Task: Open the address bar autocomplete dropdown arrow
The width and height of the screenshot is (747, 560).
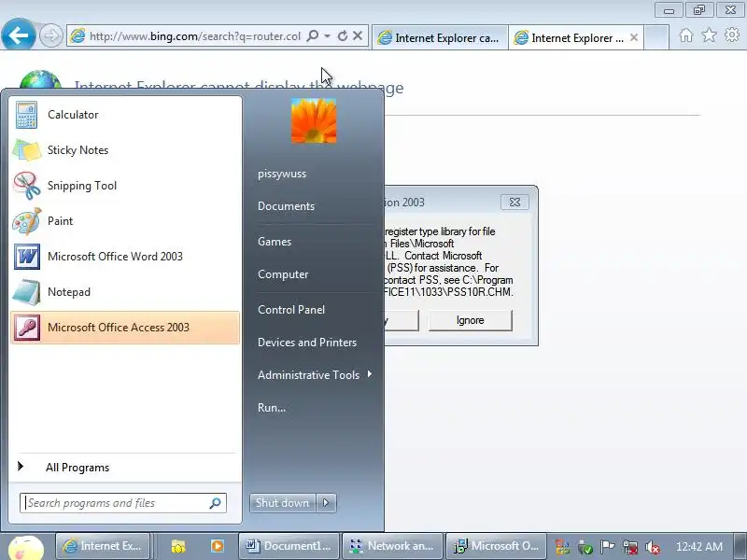Action: pos(328,36)
